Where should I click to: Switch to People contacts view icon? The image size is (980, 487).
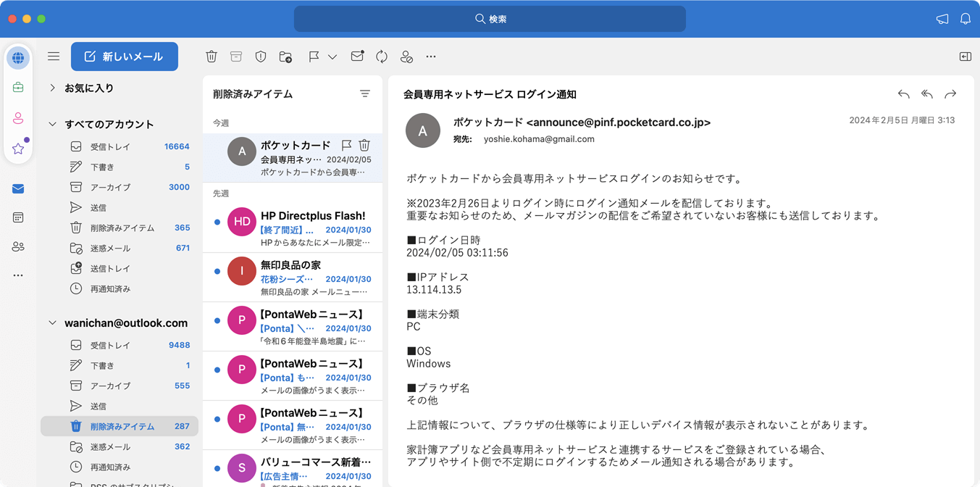18,247
